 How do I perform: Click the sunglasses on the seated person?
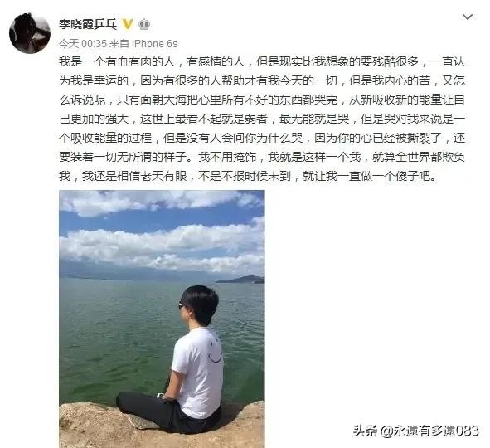tap(181, 306)
